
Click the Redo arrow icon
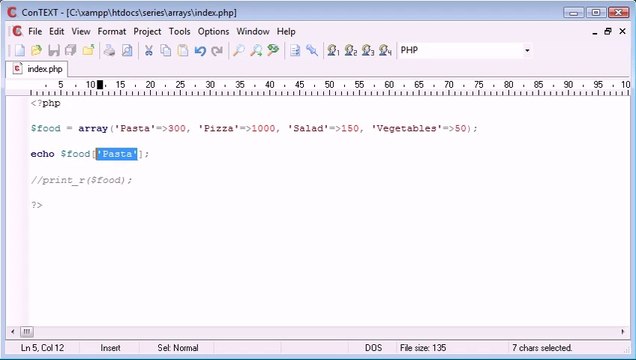pyautogui.click(x=217, y=50)
